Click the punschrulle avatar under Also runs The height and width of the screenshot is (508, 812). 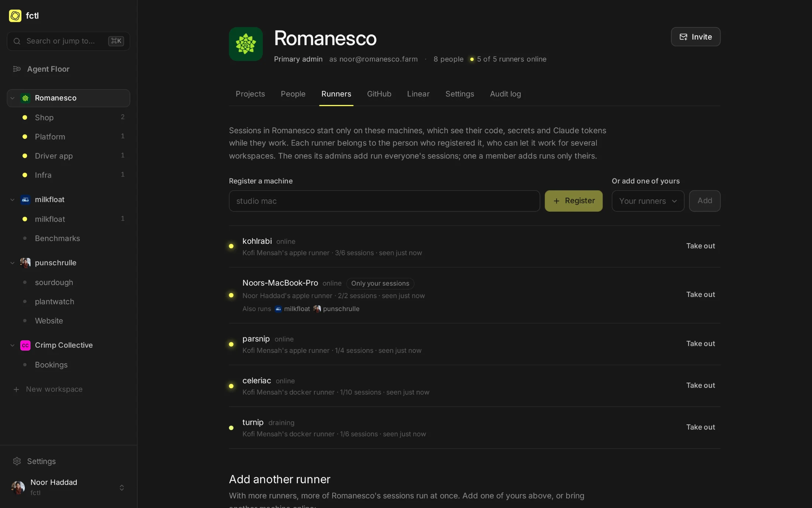(x=317, y=309)
